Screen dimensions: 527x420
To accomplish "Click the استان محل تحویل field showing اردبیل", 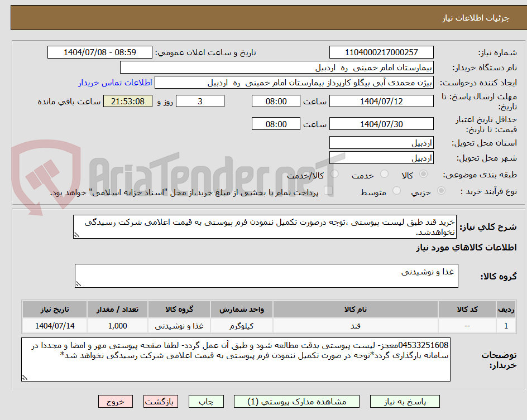I will pyautogui.click(x=381, y=142).
